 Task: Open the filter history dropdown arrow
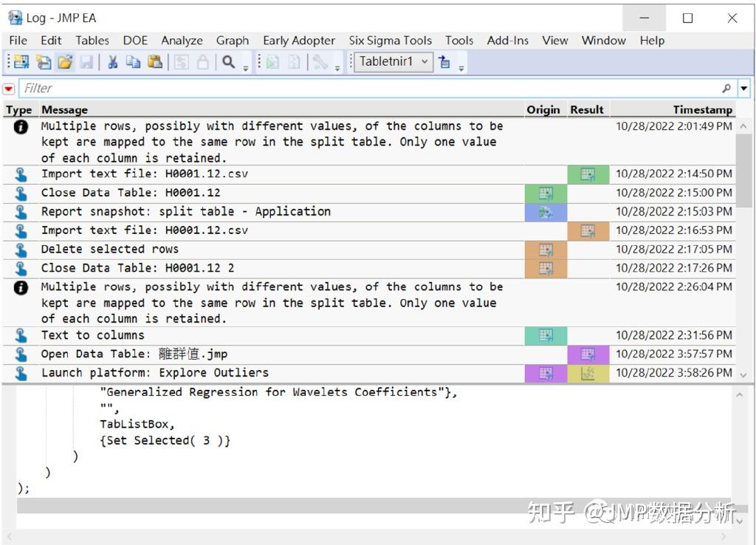[x=745, y=88]
